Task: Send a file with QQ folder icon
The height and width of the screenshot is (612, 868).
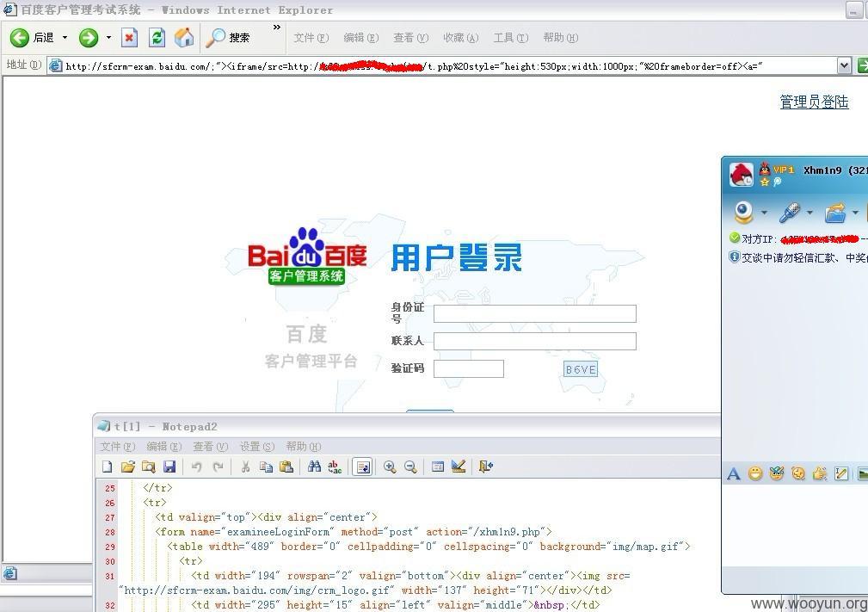Action: click(x=835, y=212)
